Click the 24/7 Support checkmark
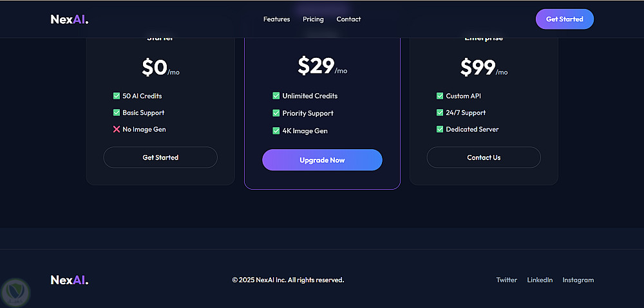The width and height of the screenshot is (644, 308). click(440, 113)
